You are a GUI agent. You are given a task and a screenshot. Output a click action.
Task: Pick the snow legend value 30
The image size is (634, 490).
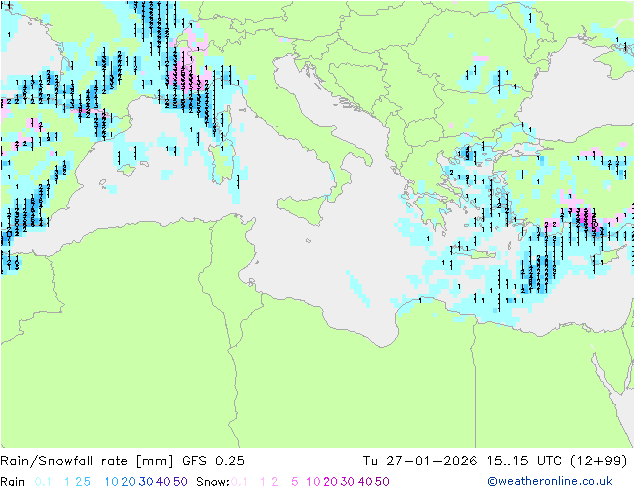pyautogui.click(x=348, y=482)
